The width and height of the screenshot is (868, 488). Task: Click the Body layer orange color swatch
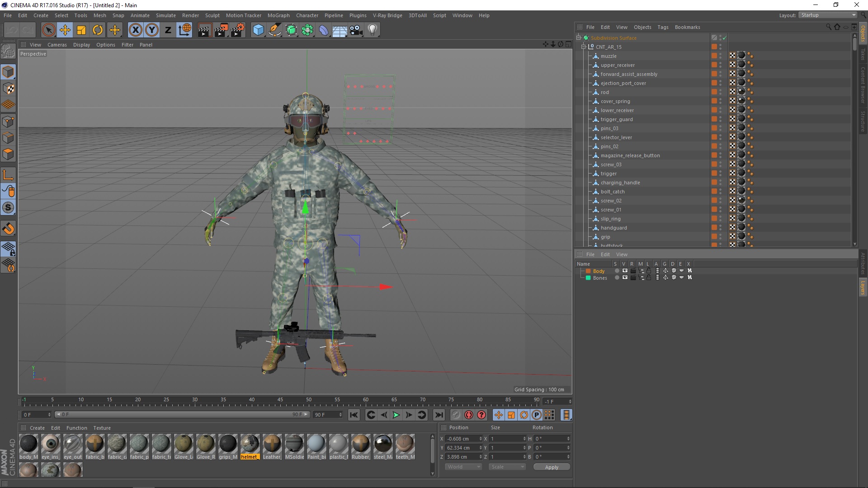coord(588,271)
